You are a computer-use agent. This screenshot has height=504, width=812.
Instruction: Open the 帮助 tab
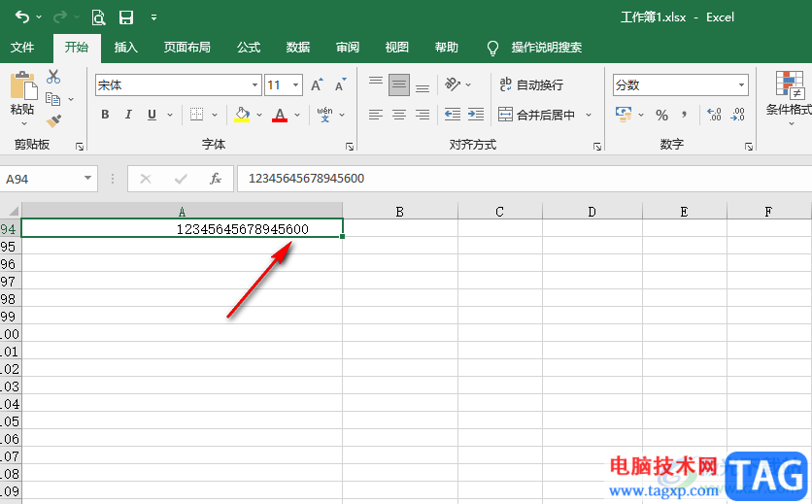[x=447, y=48]
